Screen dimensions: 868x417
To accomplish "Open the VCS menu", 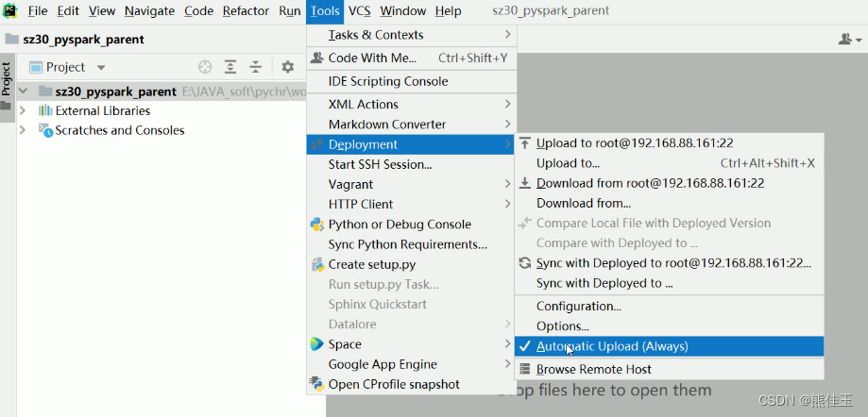I will [x=360, y=11].
